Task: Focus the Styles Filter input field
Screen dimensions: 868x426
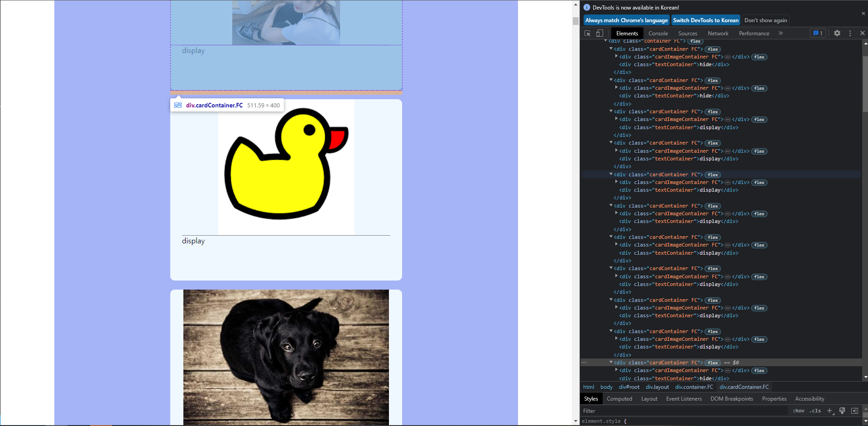Action: (684, 411)
